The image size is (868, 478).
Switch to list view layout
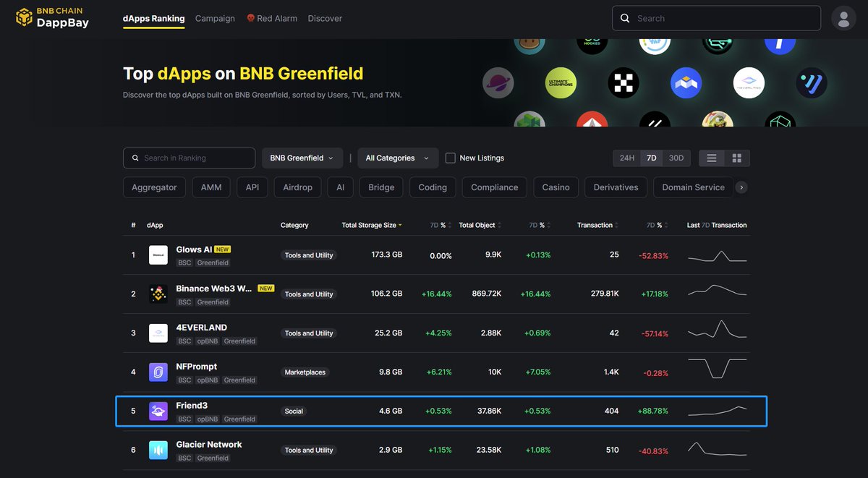(712, 158)
